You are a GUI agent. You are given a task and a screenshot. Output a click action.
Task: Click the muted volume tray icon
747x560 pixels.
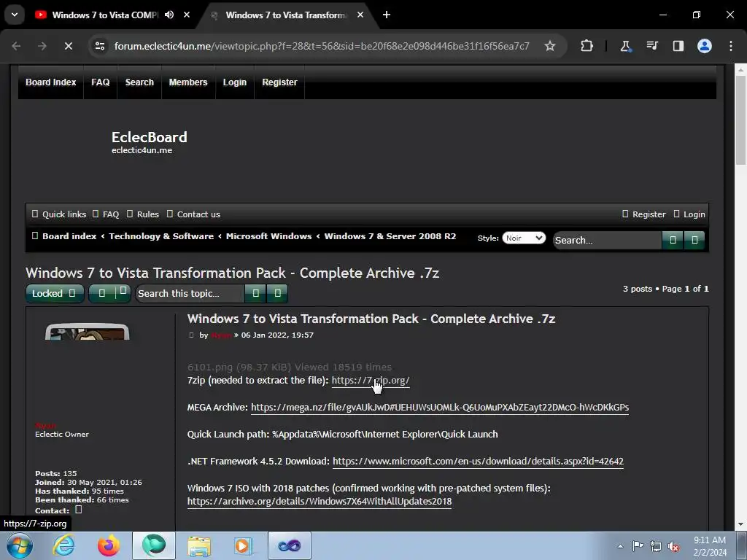point(673,546)
